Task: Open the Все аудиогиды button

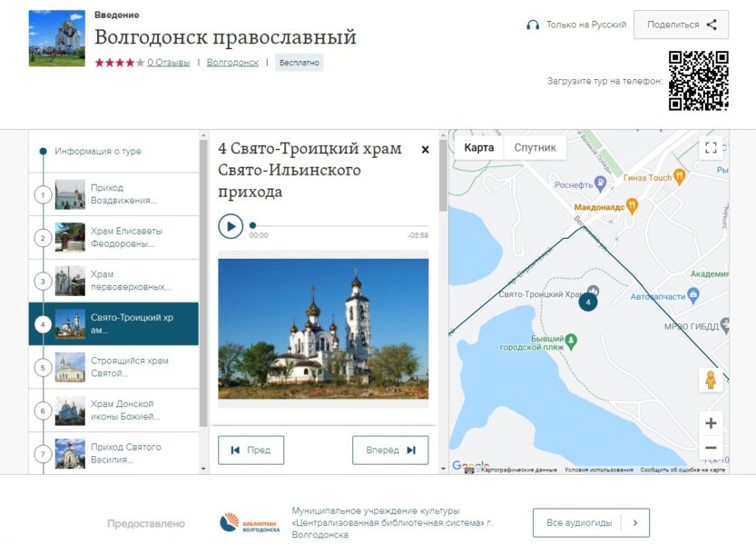Action: point(591,522)
